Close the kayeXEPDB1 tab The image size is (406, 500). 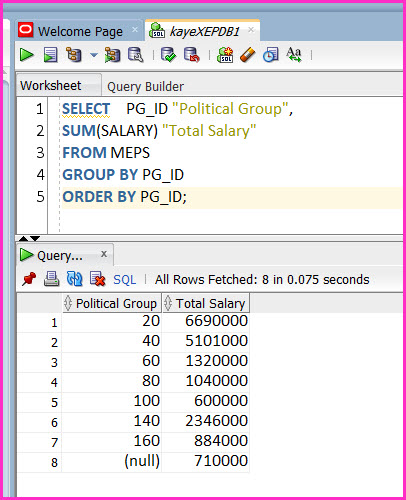click(251, 30)
